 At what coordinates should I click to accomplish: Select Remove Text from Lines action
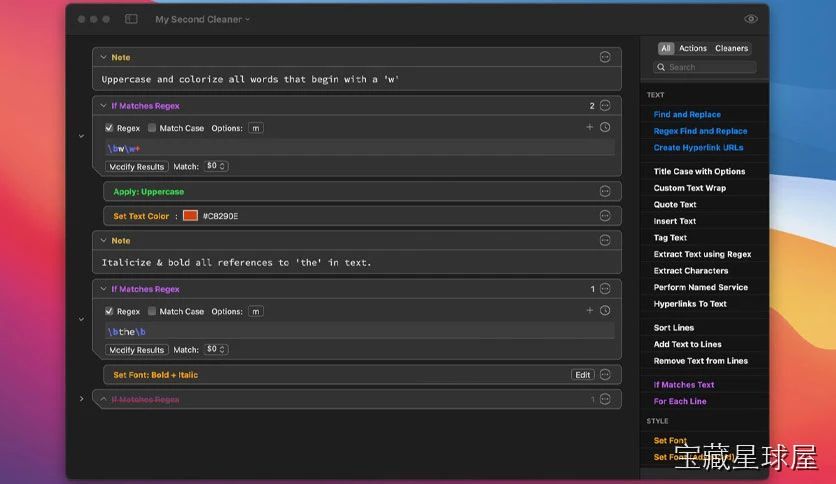(701, 360)
